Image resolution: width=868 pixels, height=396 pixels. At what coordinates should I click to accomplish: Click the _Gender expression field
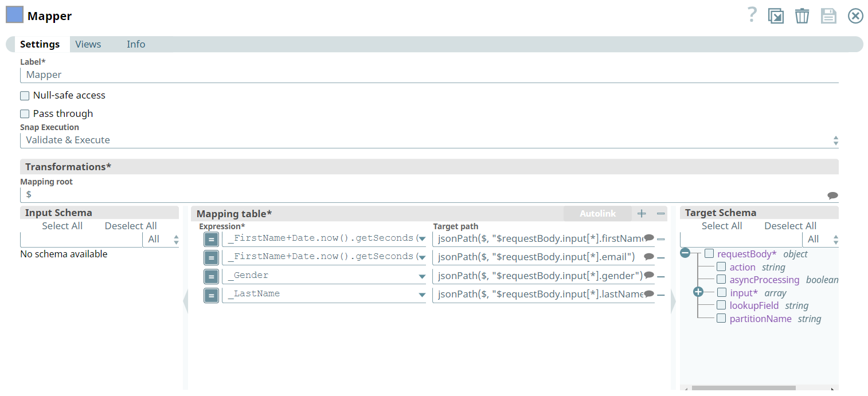point(324,276)
